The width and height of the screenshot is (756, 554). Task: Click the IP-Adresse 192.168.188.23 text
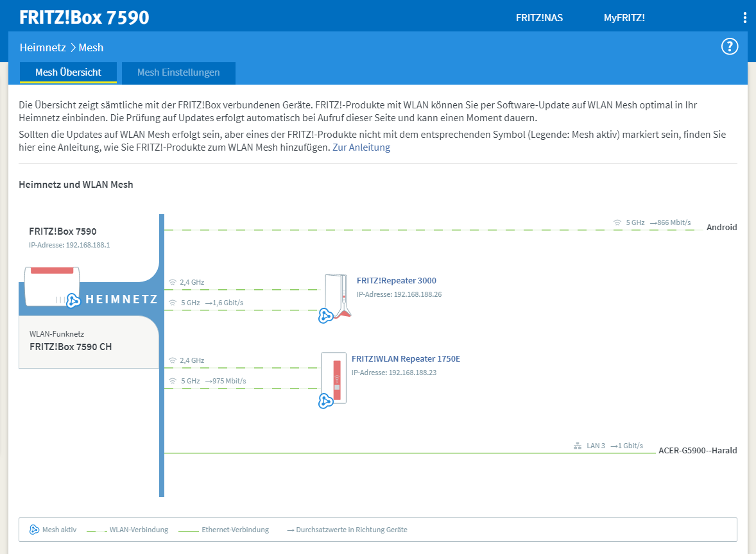tap(394, 373)
